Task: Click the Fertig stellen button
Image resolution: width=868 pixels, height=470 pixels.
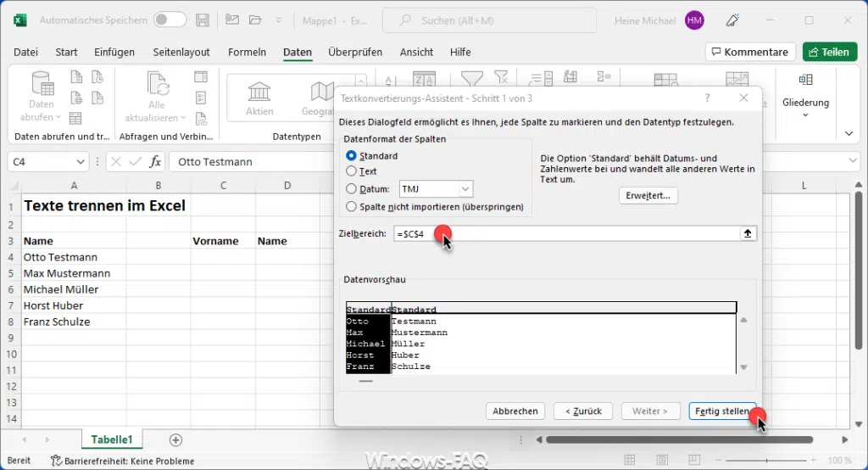Action: pos(722,411)
